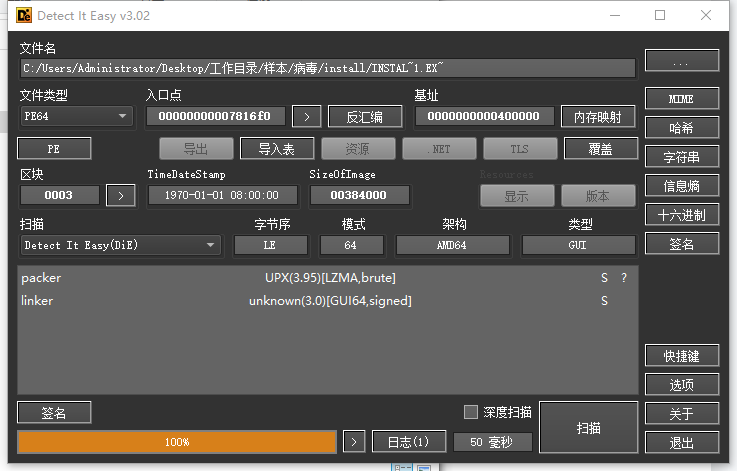Open the 信息熵 entropy button

point(682,186)
